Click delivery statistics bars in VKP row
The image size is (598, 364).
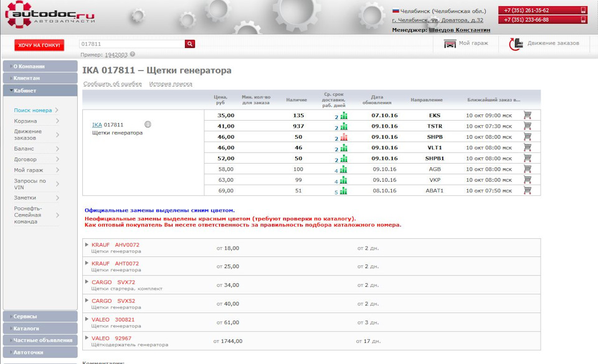[x=344, y=180]
